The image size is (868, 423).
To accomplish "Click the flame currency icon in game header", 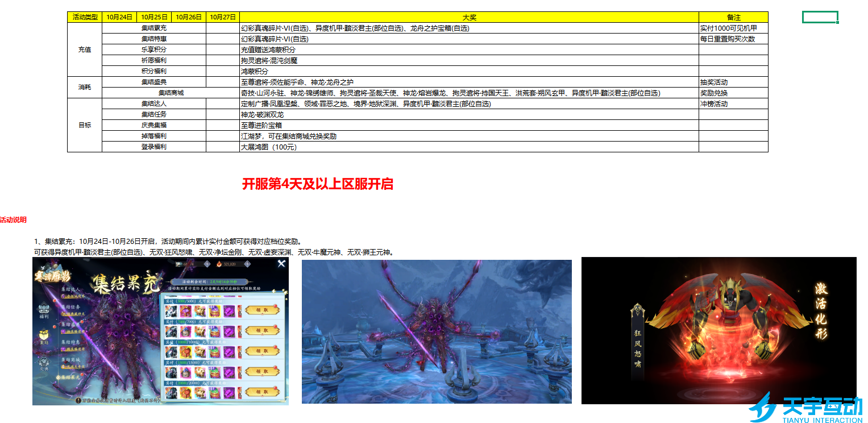I will tap(218, 264).
